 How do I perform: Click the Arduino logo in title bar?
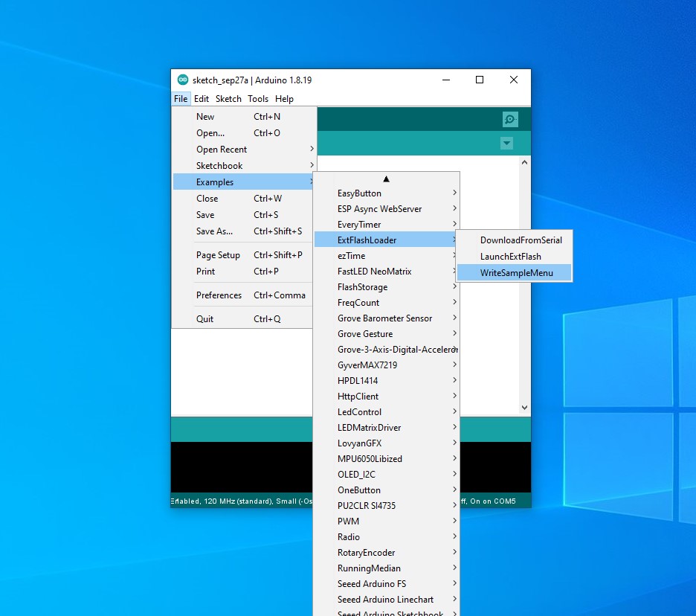[183, 80]
